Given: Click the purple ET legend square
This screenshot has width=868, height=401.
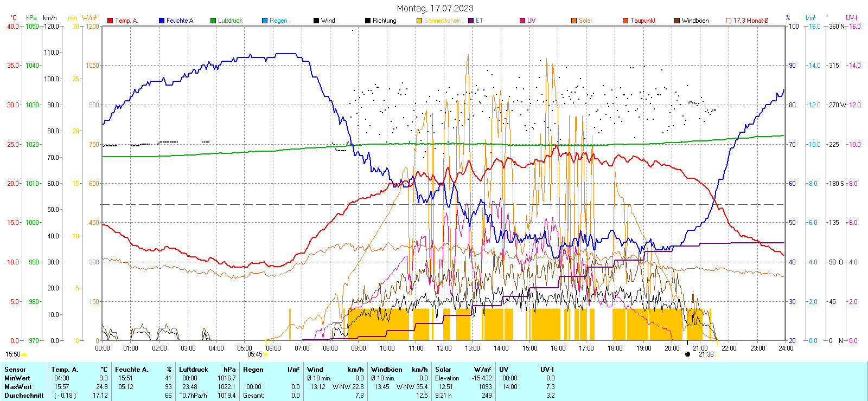Looking at the screenshot, I should 471,21.
